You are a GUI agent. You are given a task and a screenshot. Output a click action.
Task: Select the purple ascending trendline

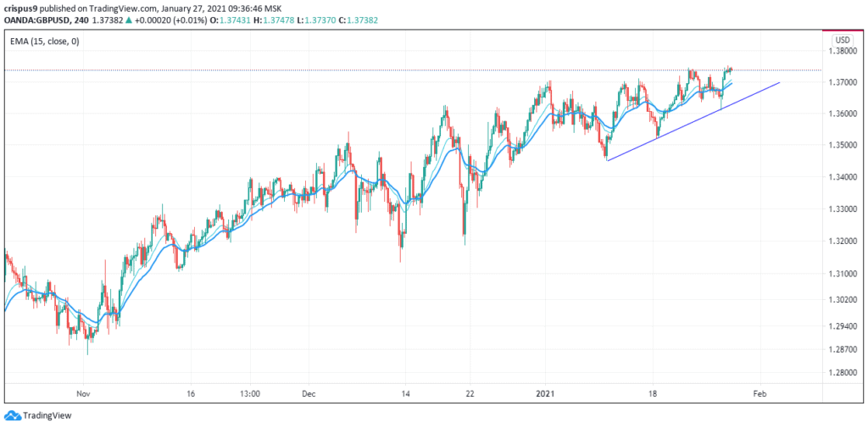pos(693,122)
